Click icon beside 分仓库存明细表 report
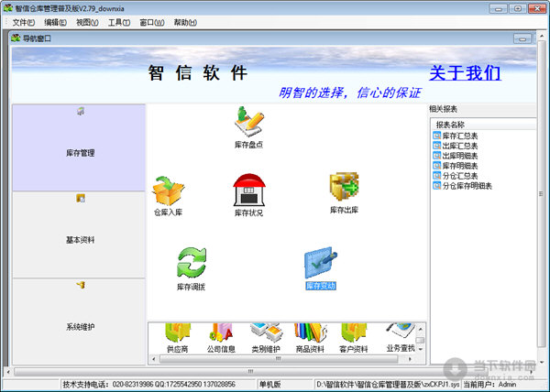 436,185
